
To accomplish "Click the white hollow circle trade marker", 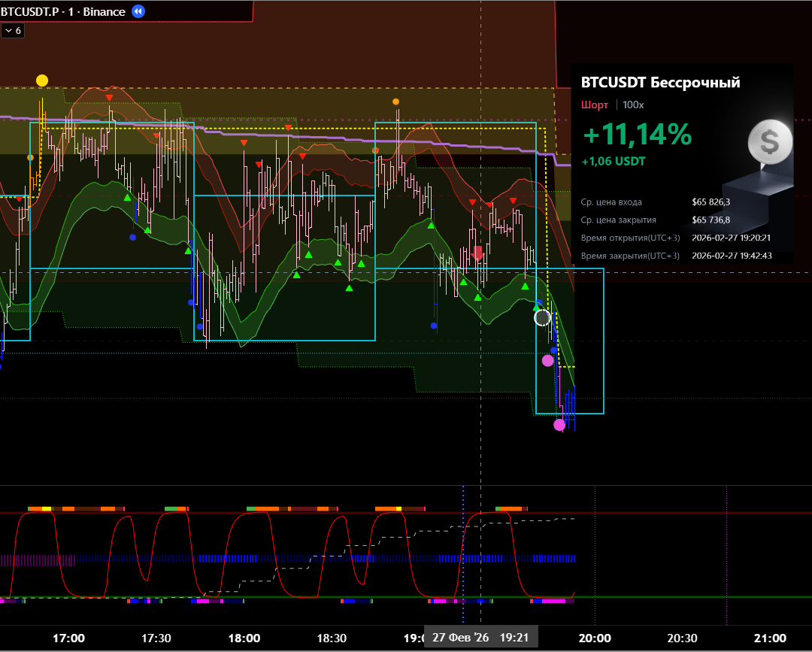I will [542, 318].
